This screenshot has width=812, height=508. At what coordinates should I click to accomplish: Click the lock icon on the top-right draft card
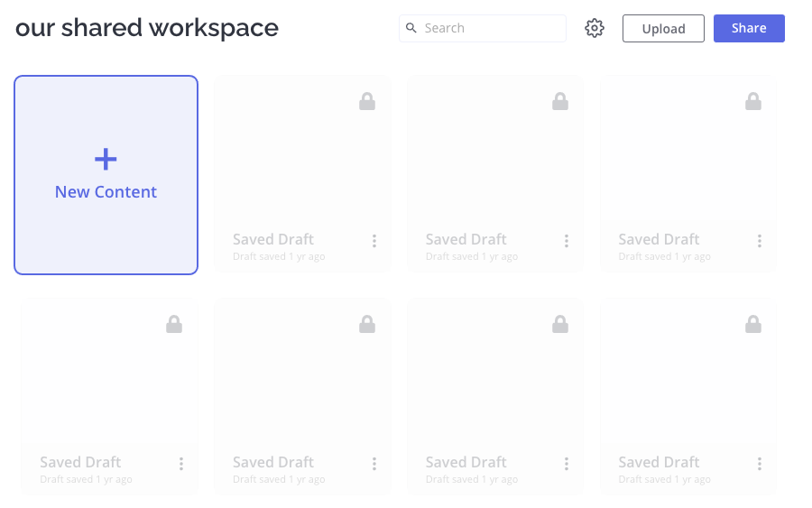tap(753, 101)
